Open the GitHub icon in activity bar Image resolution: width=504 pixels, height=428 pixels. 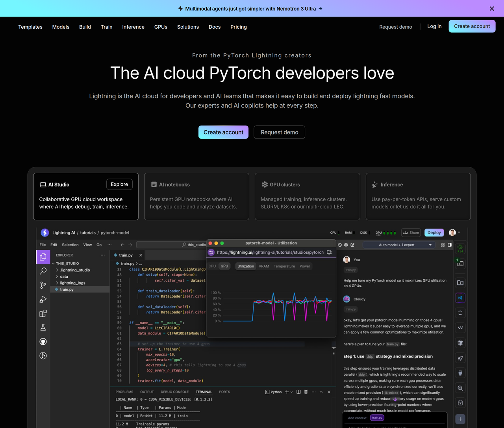43,342
